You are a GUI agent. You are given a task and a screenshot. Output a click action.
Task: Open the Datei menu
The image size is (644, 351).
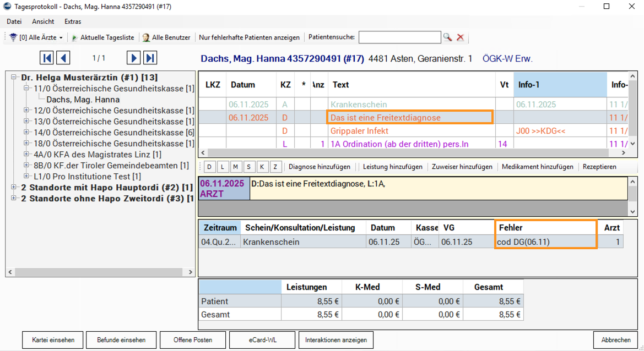14,21
